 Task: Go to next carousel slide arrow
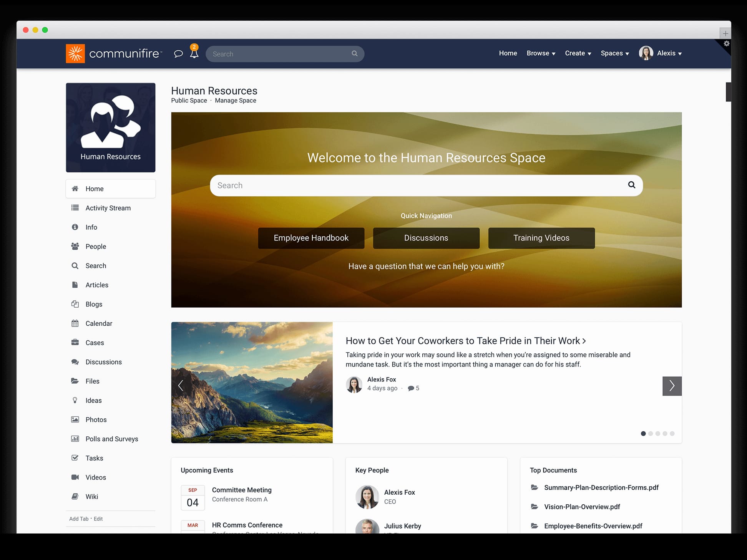672,386
